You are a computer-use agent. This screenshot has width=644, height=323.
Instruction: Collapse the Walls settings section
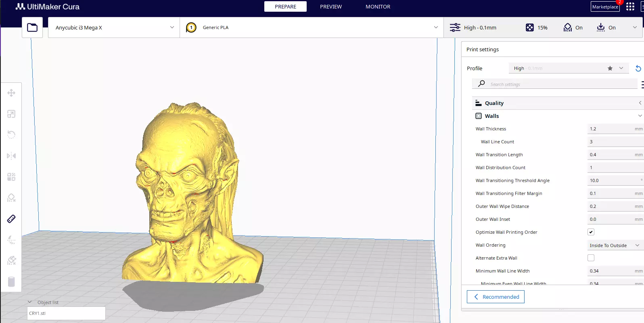[x=558, y=116]
